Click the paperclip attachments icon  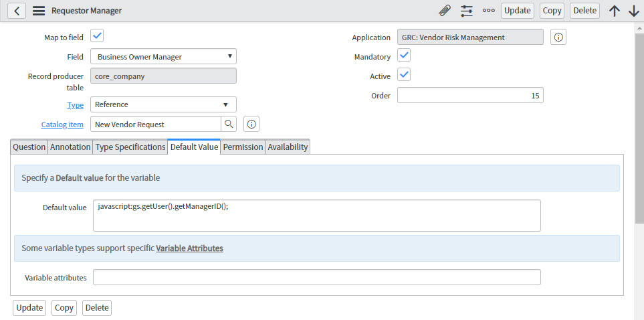pyautogui.click(x=444, y=11)
